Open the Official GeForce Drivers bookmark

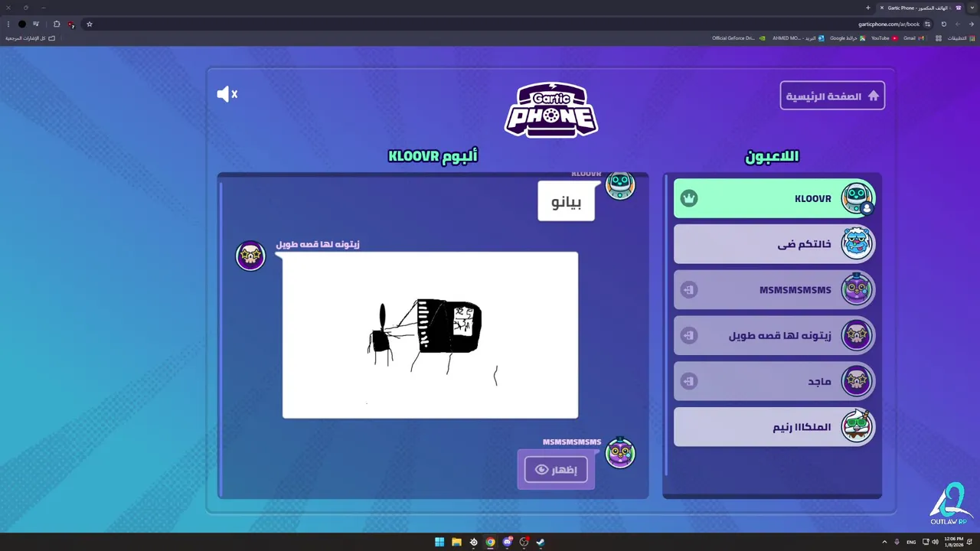point(738,38)
